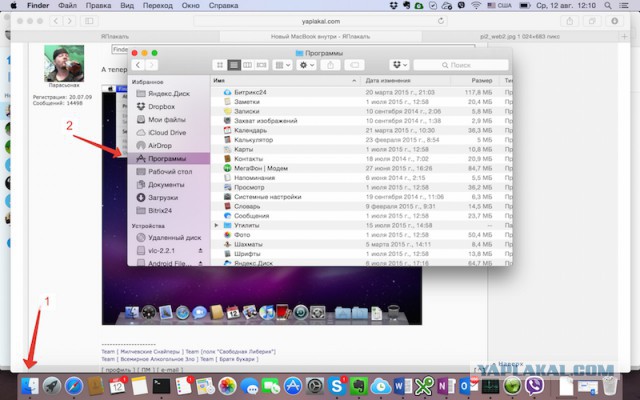Select Dropbox in the Finder sidebar
Viewport: 640px width, 400px height.
pyautogui.click(x=169, y=107)
